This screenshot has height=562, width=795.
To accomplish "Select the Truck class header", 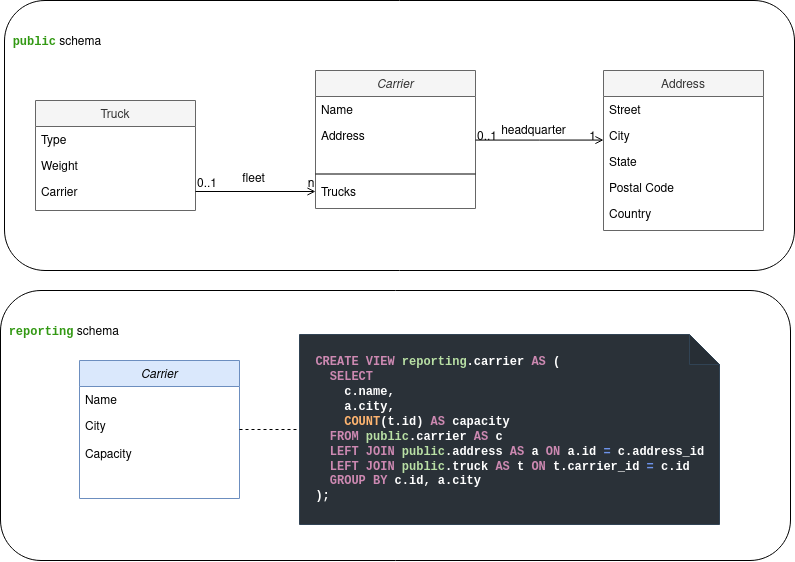I will tap(115, 114).
